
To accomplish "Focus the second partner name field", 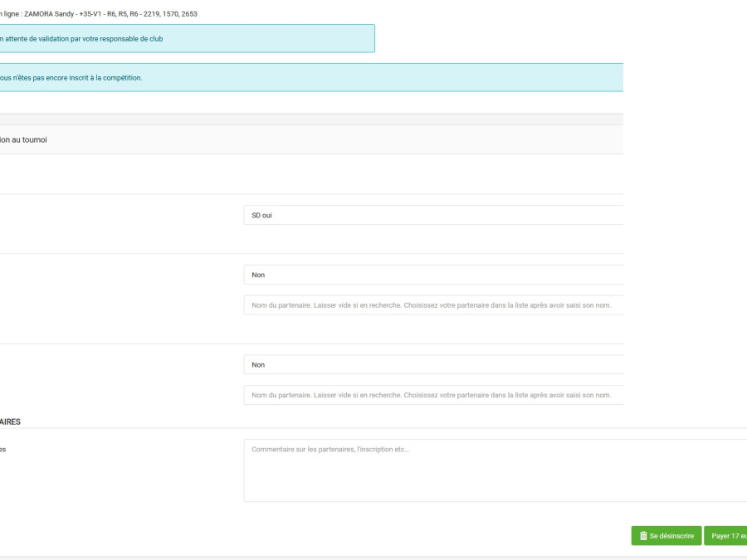I will 433,395.
